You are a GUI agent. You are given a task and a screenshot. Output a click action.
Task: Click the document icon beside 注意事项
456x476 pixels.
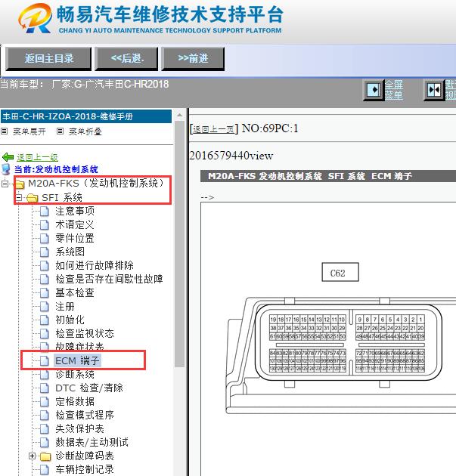coord(45,212)
